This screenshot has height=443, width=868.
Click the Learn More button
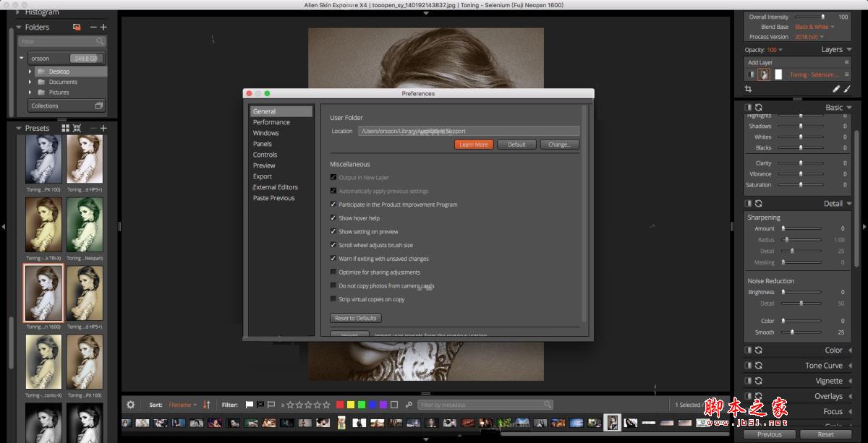[x=474, y=145]
